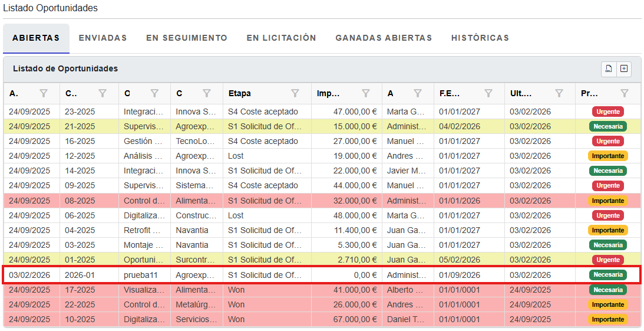
Task: Select the GANADAS ABIERTAS tab
Action: pyautogui.click(x=384, y=38)
